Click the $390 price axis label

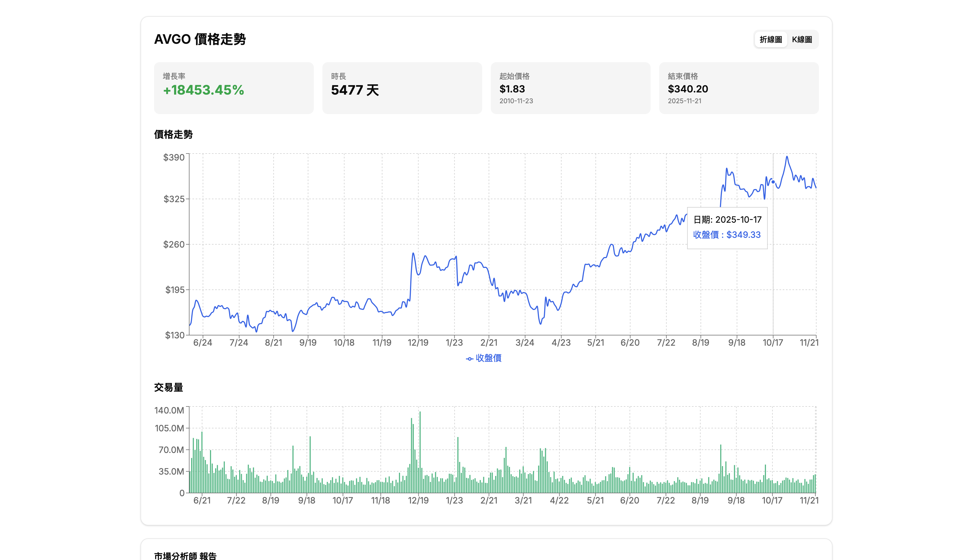point(174,157)
